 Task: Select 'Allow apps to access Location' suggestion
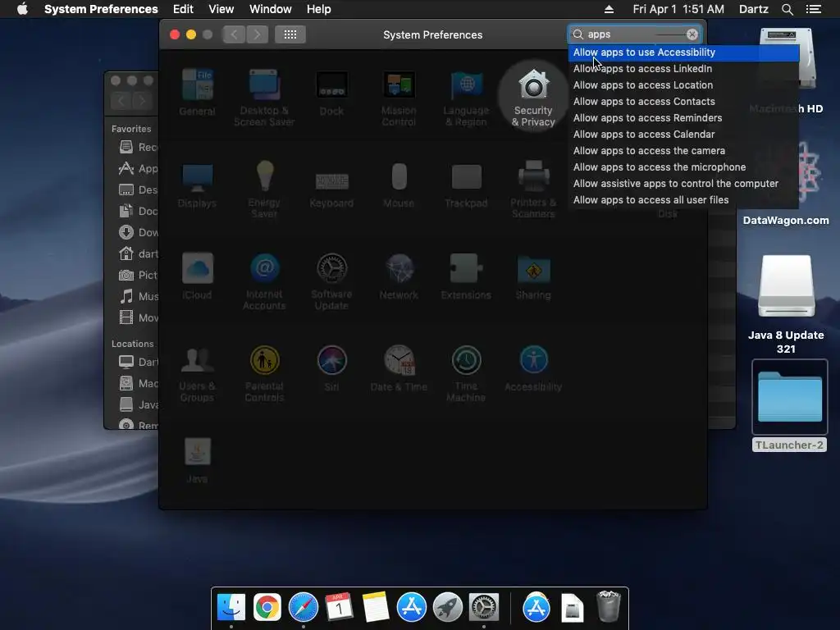tap(683, 85)
